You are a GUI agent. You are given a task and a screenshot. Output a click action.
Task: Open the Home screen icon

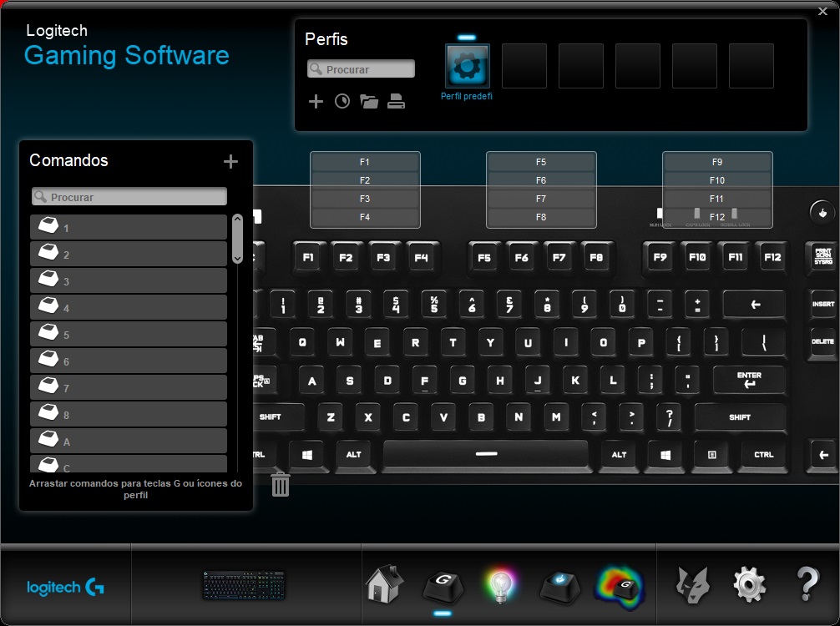pyautogui.click(x=384, y=584)
